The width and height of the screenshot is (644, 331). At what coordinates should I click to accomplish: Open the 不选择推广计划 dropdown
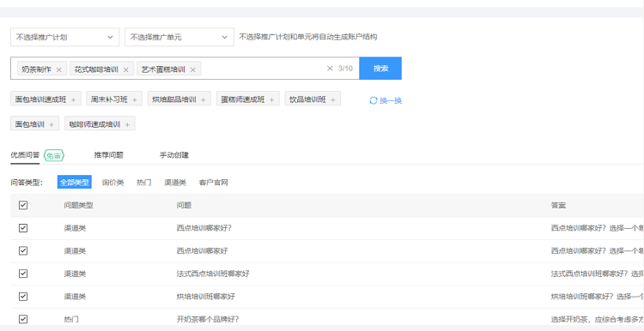pos(65,37)
